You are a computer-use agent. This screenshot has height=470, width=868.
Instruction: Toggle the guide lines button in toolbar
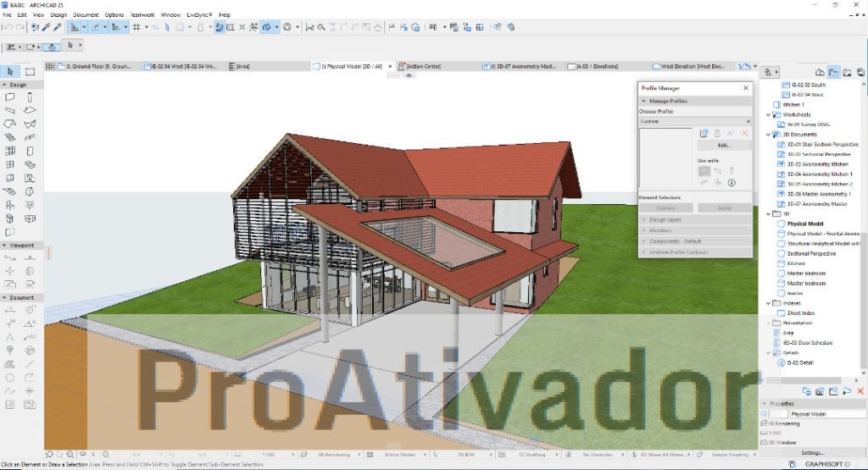tap(75, 27)
